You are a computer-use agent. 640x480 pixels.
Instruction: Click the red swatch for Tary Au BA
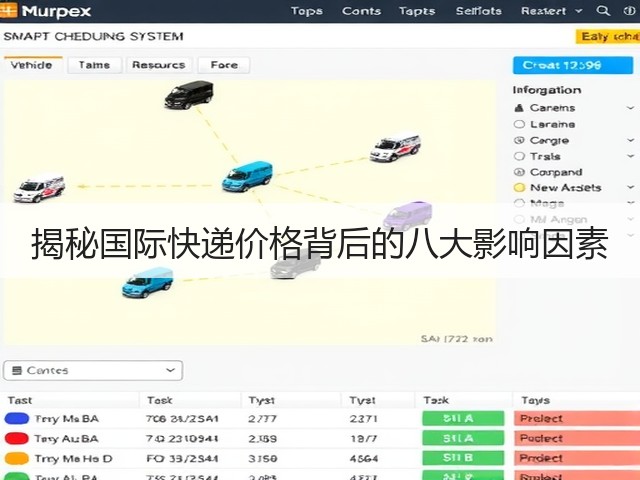(17, 438)
